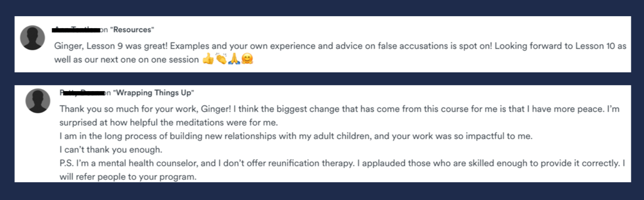The width and height of the screenshot is (644, 200).
Task: Open the "Resources" lesson link
Action: pos(131,30)
